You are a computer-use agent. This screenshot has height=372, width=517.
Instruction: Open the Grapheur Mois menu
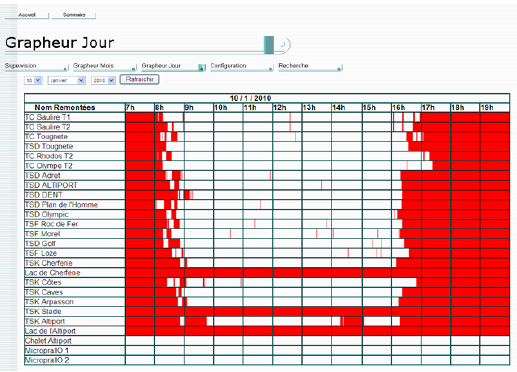point(105,66)
